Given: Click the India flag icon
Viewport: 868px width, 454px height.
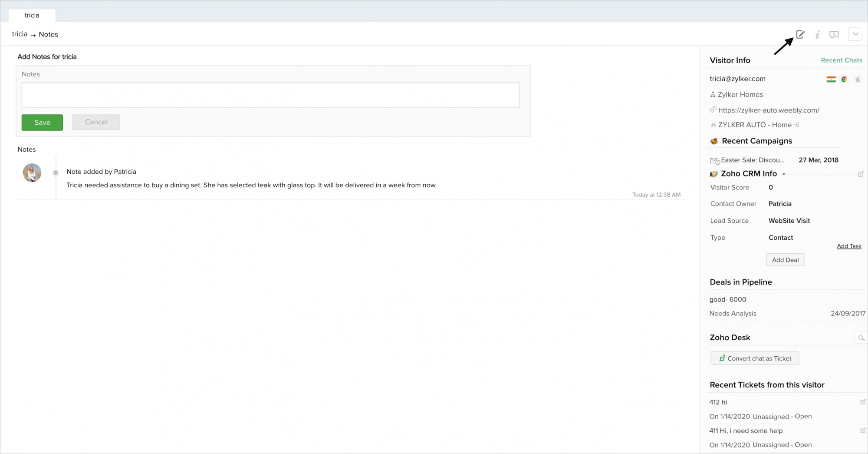Looking at the screenshot, I should [831, 80].
